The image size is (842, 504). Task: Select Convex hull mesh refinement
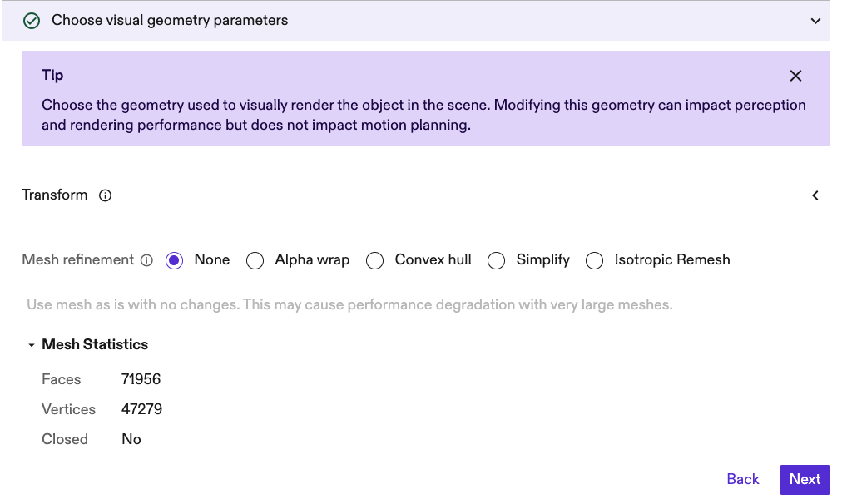coord(374,261)
